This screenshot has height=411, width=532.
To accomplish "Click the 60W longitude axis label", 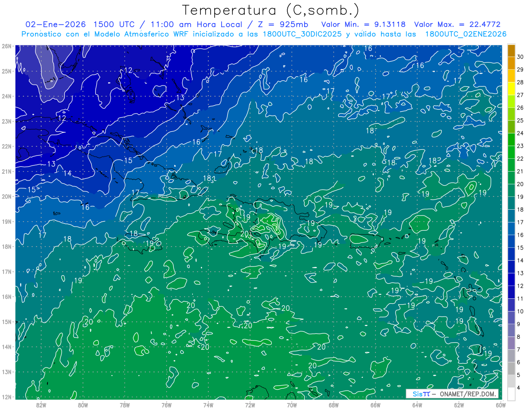I will tap(500, 404).
